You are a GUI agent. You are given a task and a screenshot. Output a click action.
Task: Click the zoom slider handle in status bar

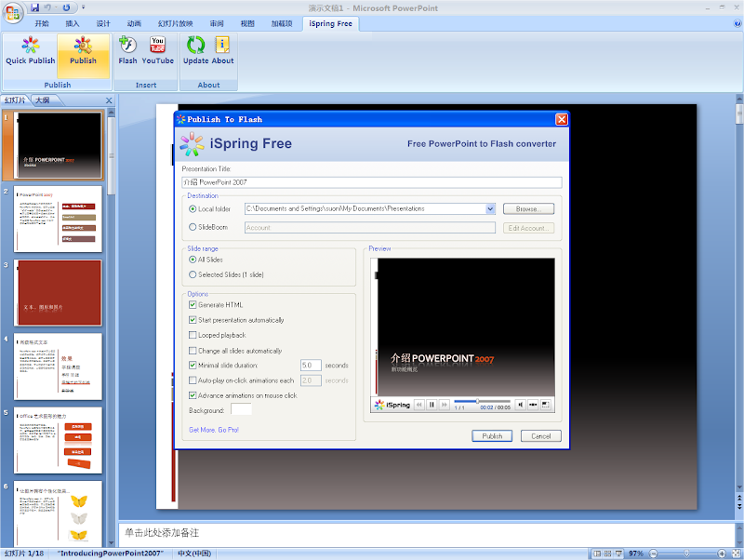[x=686, y=553]
